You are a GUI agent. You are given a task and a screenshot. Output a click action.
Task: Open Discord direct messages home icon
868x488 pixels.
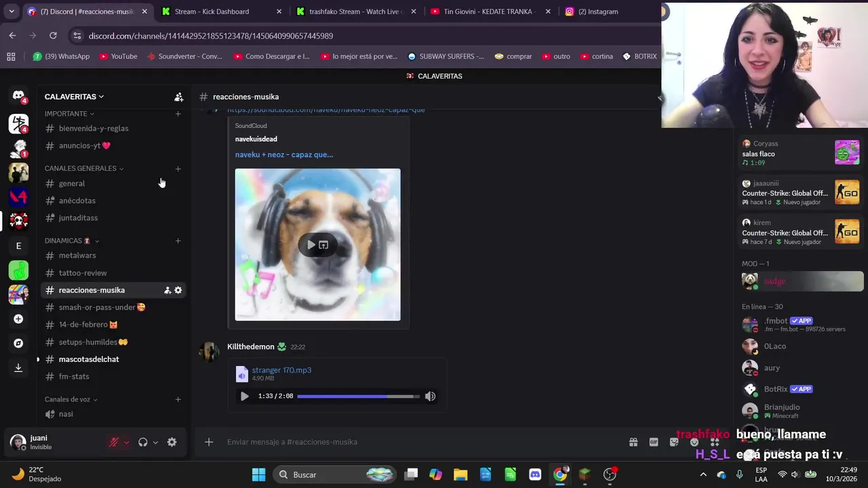(18, 96)
